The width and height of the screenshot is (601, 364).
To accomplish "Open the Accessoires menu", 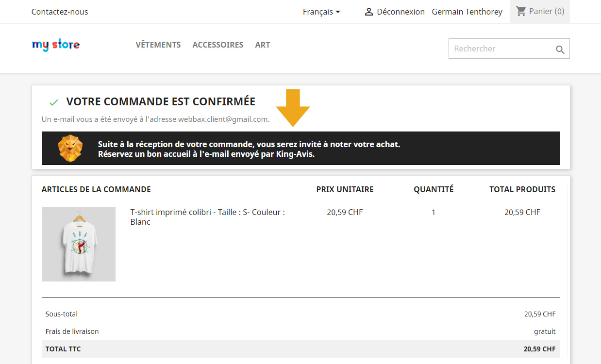I will (x=218, y=45).
